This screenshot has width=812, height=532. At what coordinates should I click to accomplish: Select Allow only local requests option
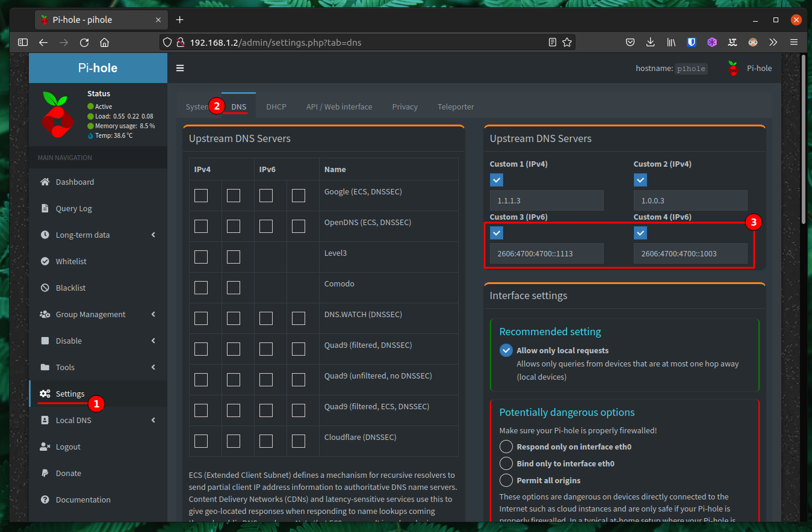(506, 350)
